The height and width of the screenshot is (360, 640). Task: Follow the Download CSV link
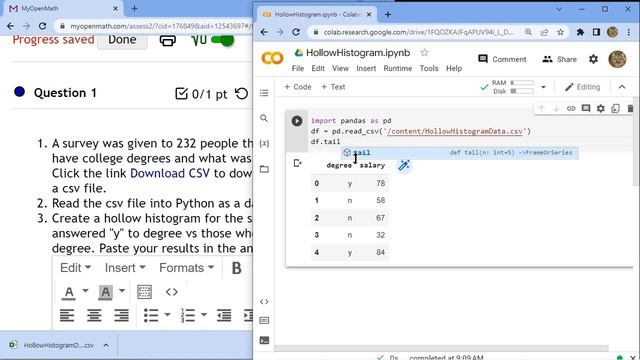(170, 173)
